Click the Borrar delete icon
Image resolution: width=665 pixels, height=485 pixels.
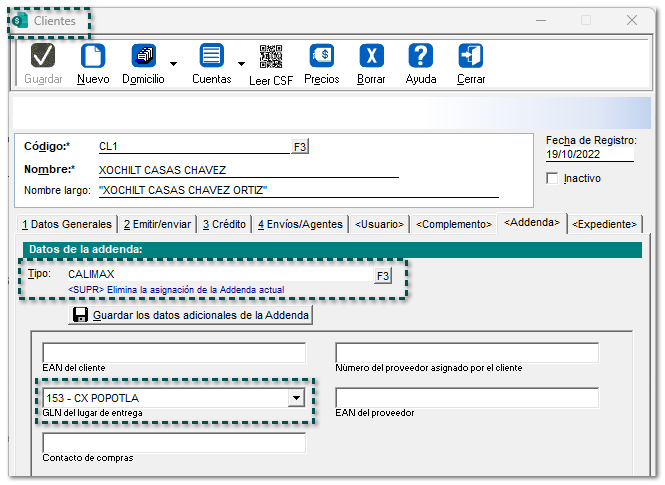click(x=371, y=56)
